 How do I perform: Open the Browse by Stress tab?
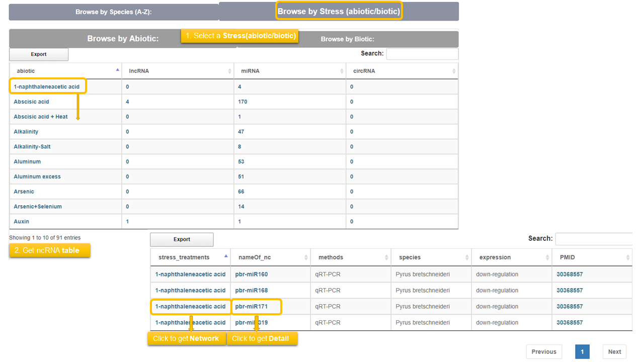click(x=339, y=11)
